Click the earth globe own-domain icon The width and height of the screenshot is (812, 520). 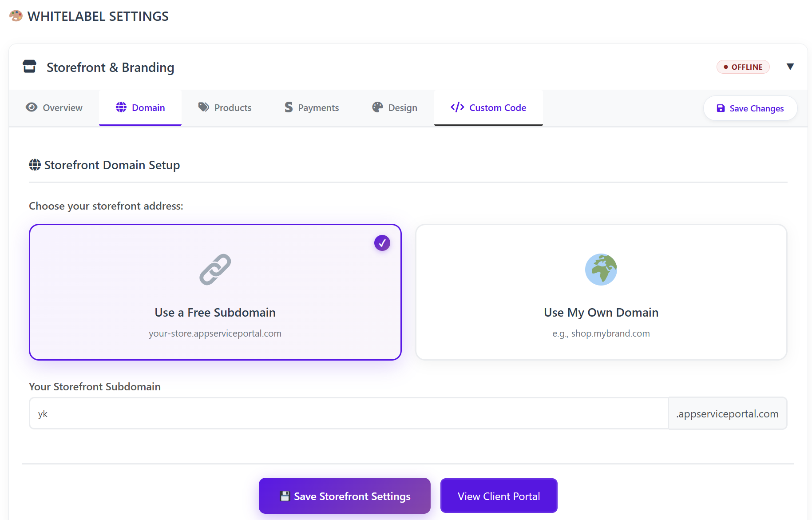pyautogui.click(x=601, y=270)
